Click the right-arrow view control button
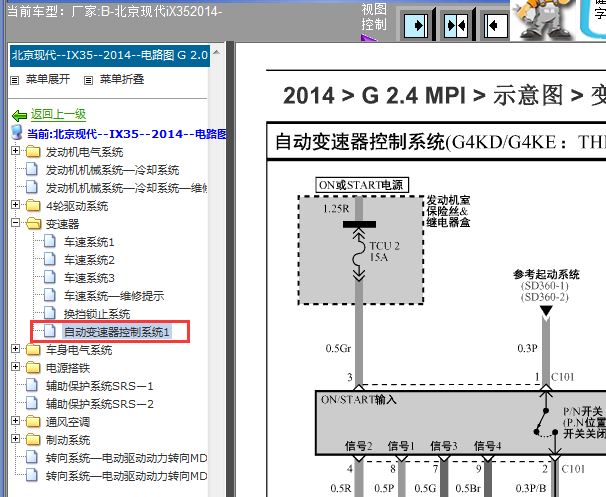Screen dimensions: 606x497 pos(416,26)
